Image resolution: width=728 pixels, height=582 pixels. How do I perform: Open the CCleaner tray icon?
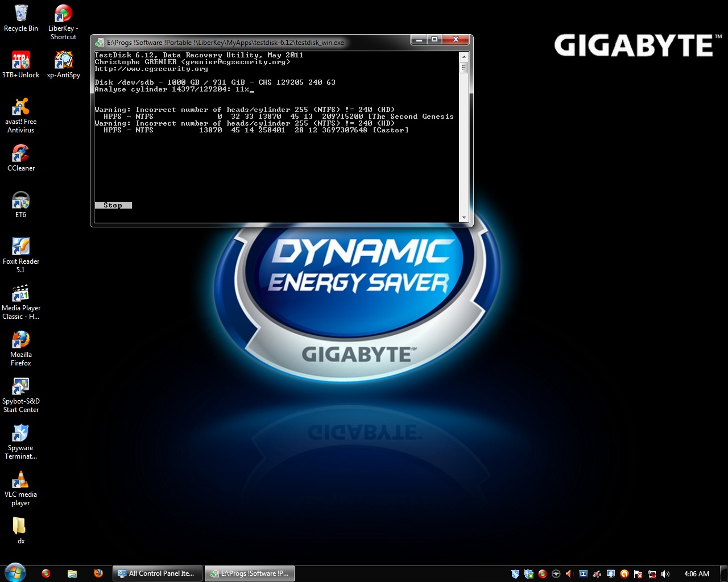[597, 574]
